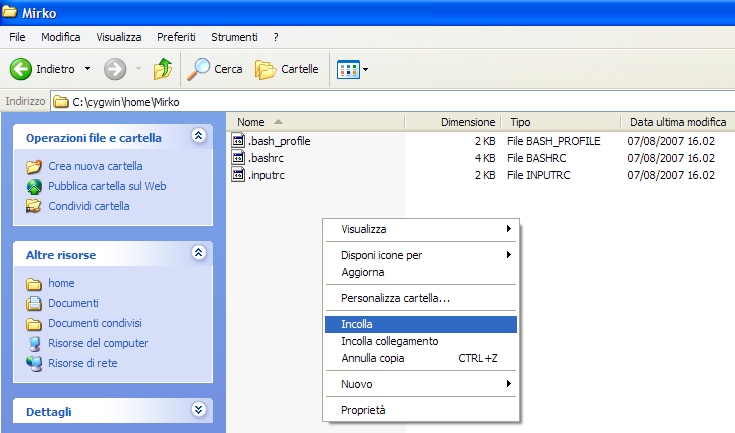Click the Documenti condivisi folder icon
735x433 pixels.
click(34, 324)
